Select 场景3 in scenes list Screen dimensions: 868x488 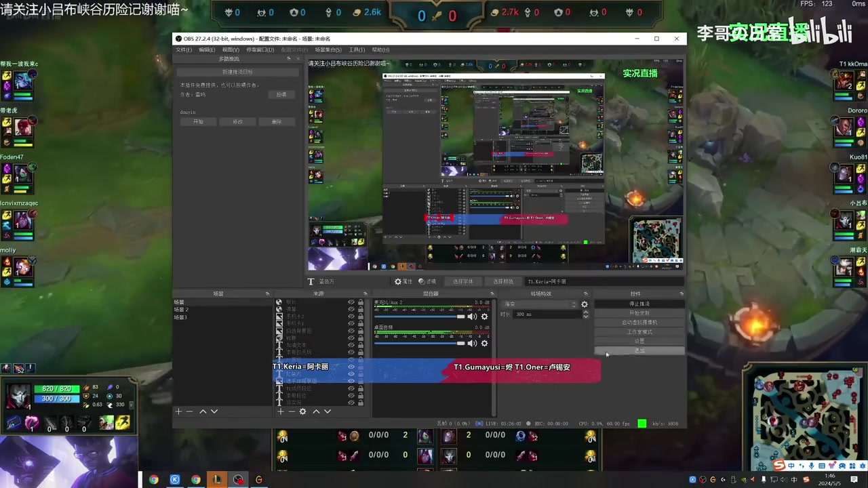(x=180, y=317)
